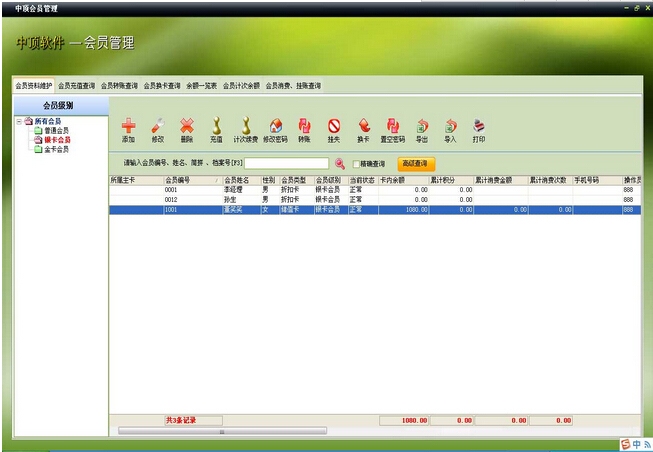Select member row numbered 0001
Screen dimensions: 653x452
[x=375, y=190]
